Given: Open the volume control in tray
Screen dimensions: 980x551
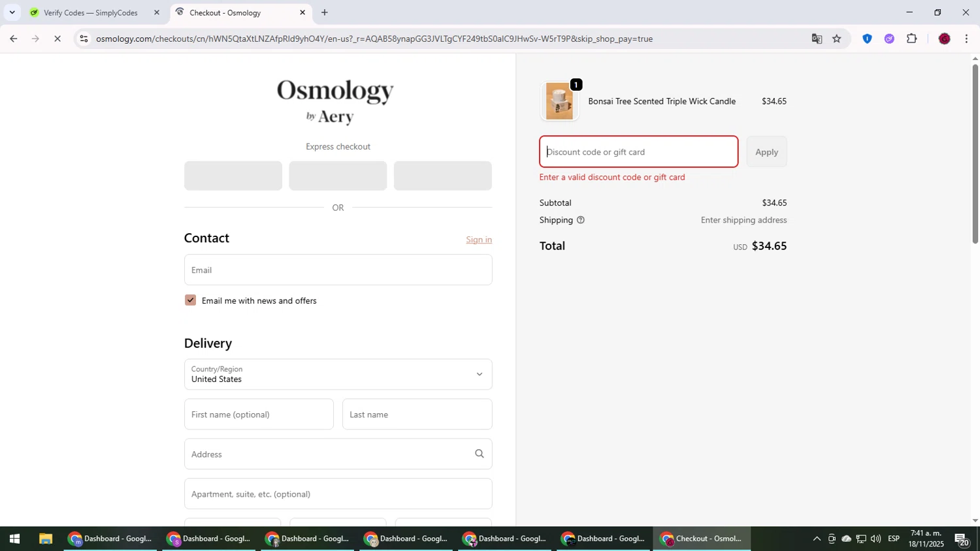Looking at the screenshot, I should 875,539.
